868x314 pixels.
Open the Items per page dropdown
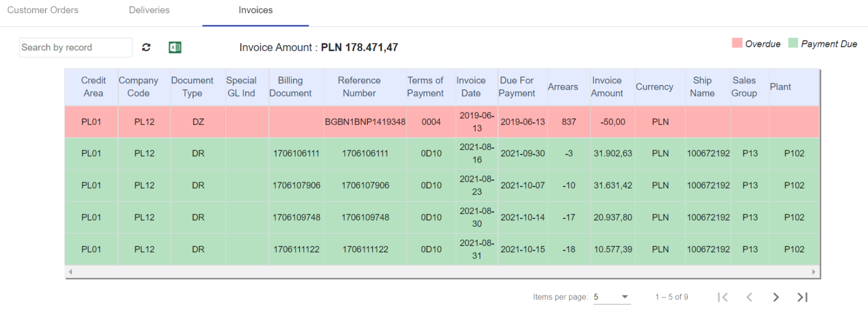pyautogui.click(x=612, y=297)
